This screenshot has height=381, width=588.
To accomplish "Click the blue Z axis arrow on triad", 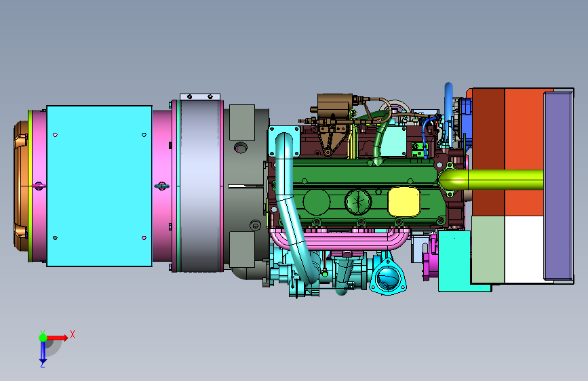I will 43,352.
